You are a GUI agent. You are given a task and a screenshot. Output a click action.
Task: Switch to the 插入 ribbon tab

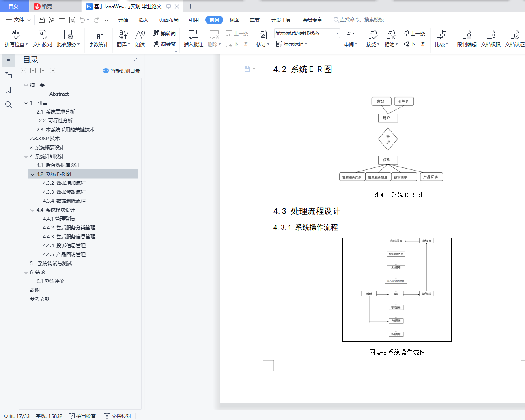coord(144,20)
